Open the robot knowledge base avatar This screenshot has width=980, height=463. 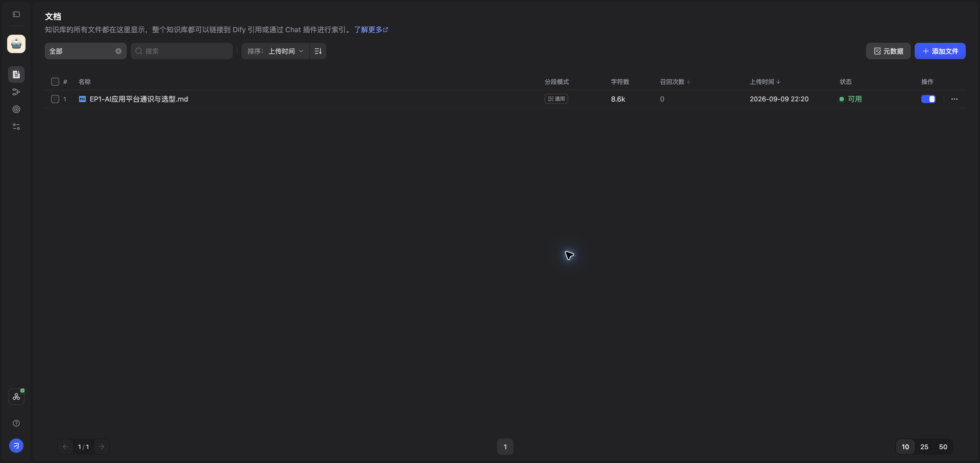click(16, 44)
